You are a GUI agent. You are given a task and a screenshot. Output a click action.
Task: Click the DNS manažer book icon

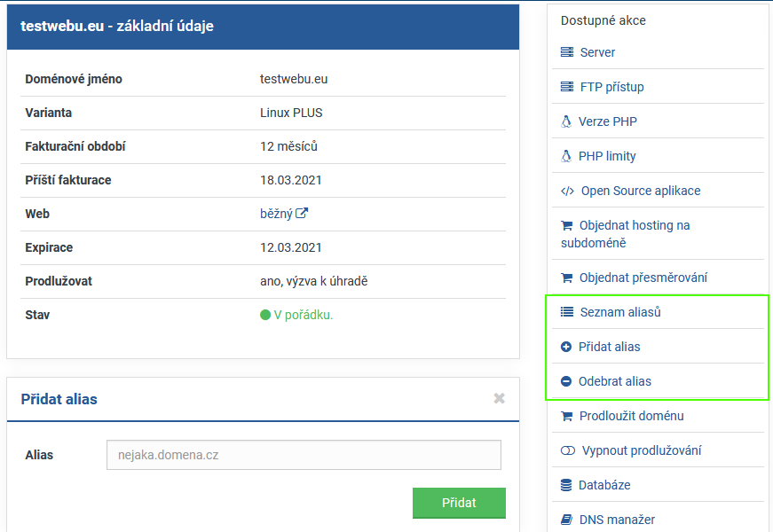(x=567, y=520)
